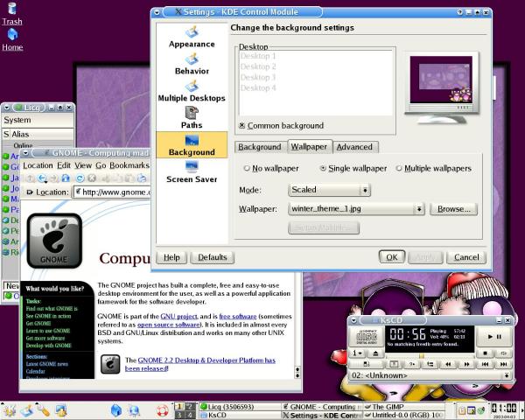The image size is (525, 420).
Task: Choose the Multiple wallpapers radio button
Action: click(x=399, y=168)
